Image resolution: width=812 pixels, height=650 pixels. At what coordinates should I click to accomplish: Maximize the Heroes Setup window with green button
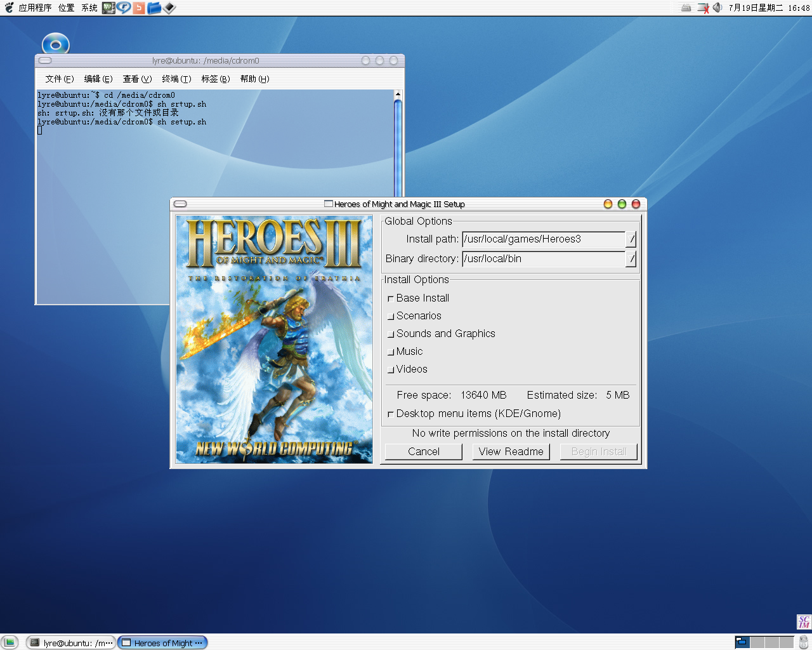click(622, 204)
